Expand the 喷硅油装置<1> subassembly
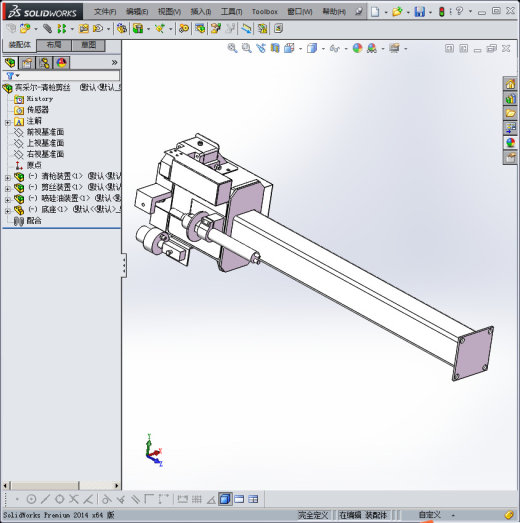The height and width of the screenshot is (523, 520). [x=8, y=200]
